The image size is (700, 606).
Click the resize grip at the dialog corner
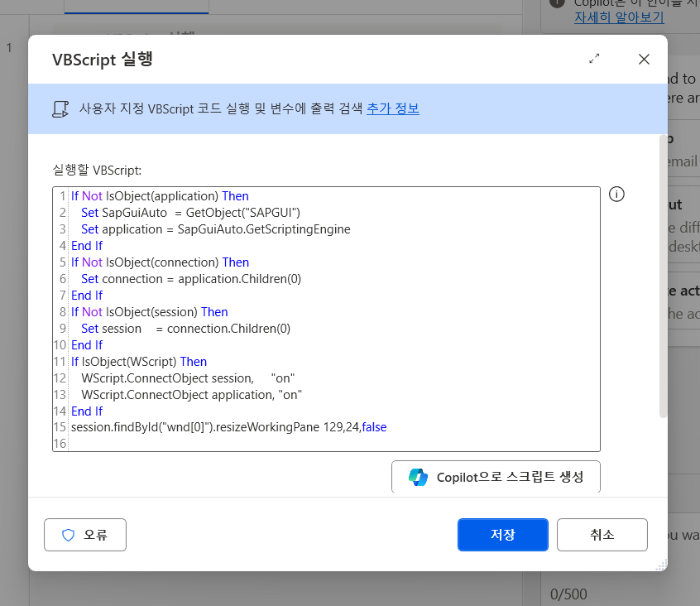click(x=661, y=565)
